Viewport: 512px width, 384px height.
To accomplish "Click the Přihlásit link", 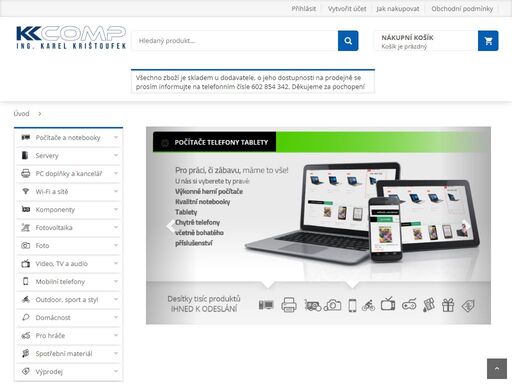I will [x=304, y=9].
